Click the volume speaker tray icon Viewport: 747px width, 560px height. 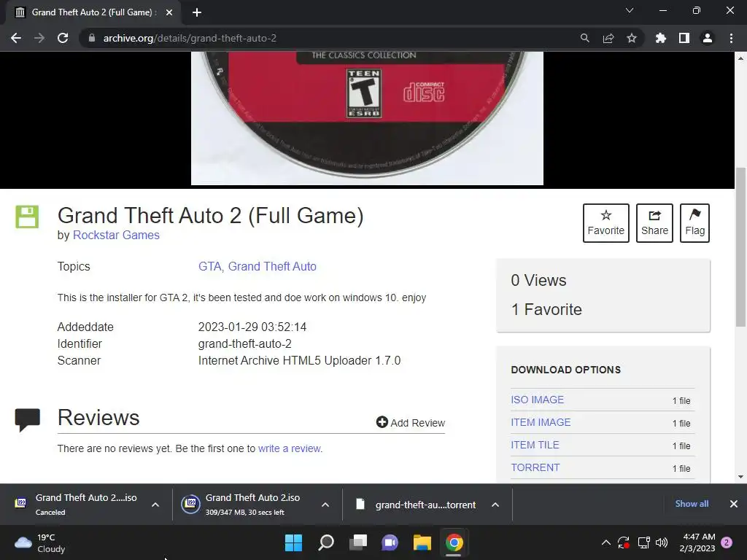coord(662,542)
